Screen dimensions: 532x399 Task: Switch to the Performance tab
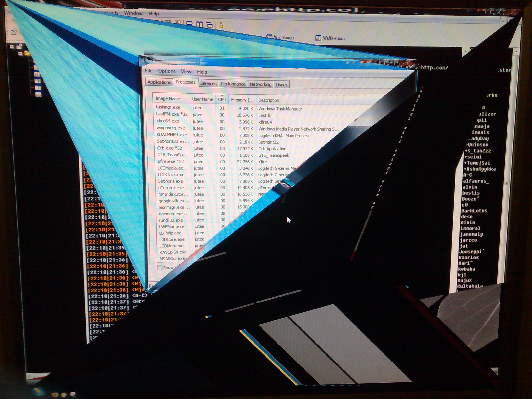(233, 84)
